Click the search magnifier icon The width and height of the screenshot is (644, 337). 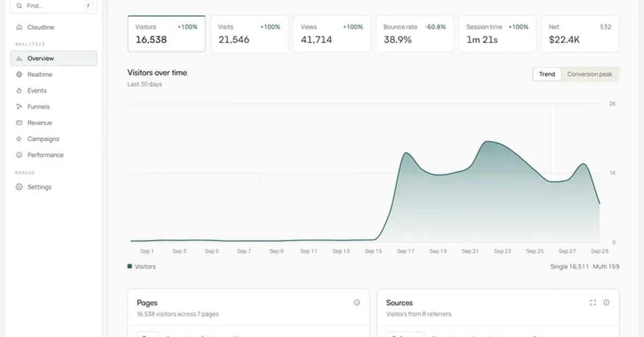click(19, 6)
